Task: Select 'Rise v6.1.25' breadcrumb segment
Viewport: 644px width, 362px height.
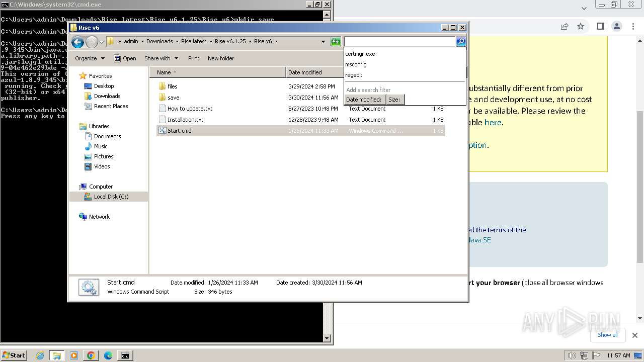Action: click(x=230, y=41)
